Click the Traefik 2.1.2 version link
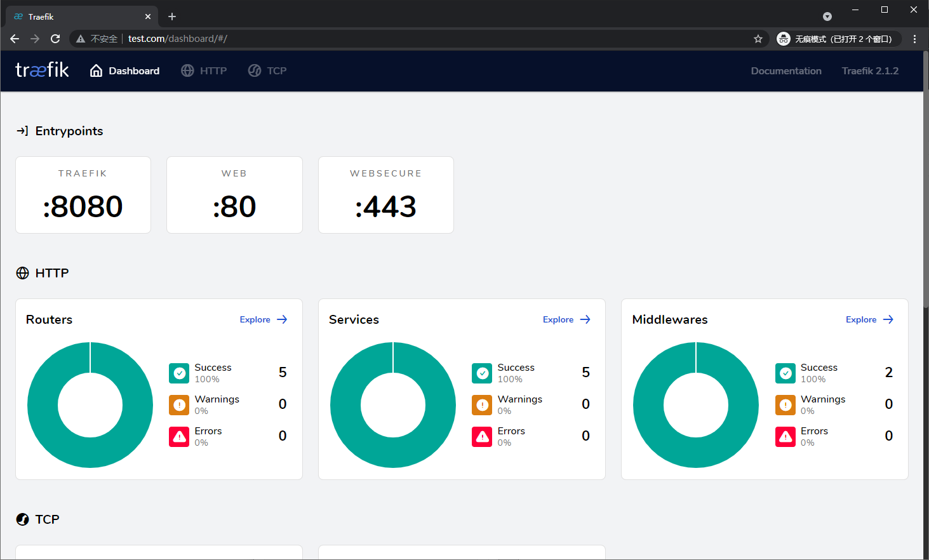The image size is (929, 560). pos(870,70)
